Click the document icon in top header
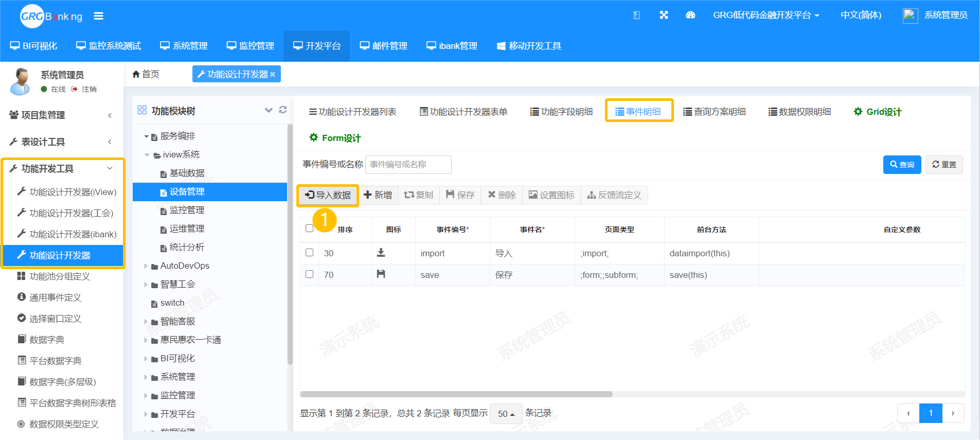980x440 pixels. pos(636,15)
